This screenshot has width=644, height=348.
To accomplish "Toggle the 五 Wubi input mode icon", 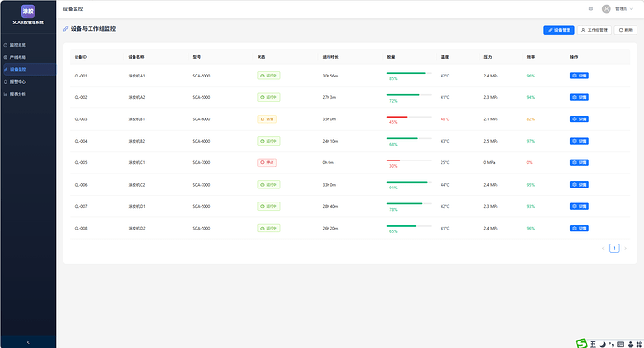I will click(x=593, y=344).
